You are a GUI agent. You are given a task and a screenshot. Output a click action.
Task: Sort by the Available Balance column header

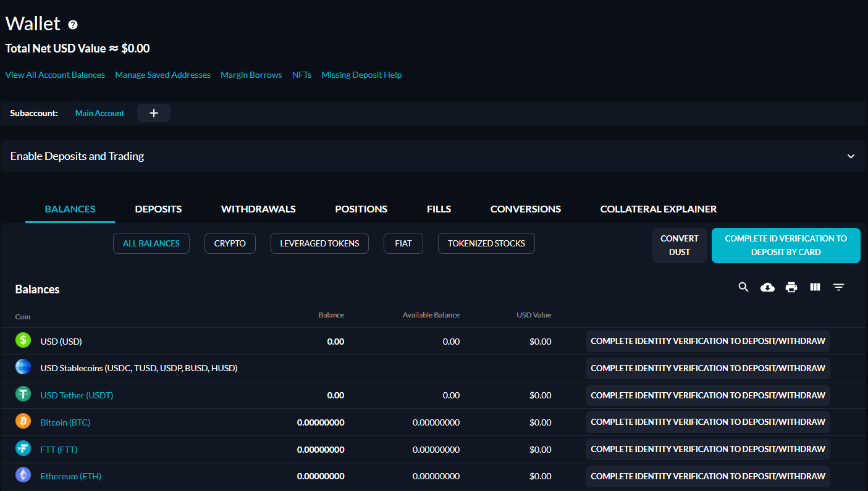431,315
